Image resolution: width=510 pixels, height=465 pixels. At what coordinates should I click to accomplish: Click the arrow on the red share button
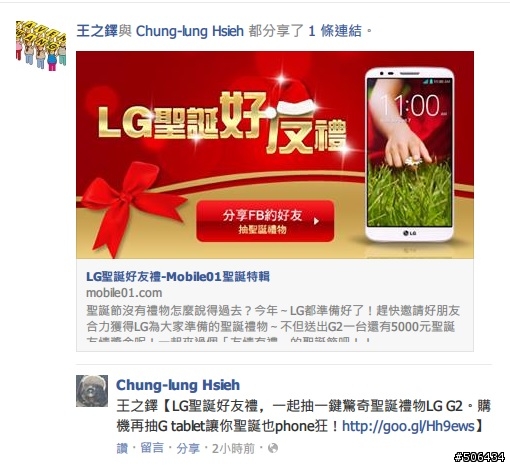coord(316,221)
